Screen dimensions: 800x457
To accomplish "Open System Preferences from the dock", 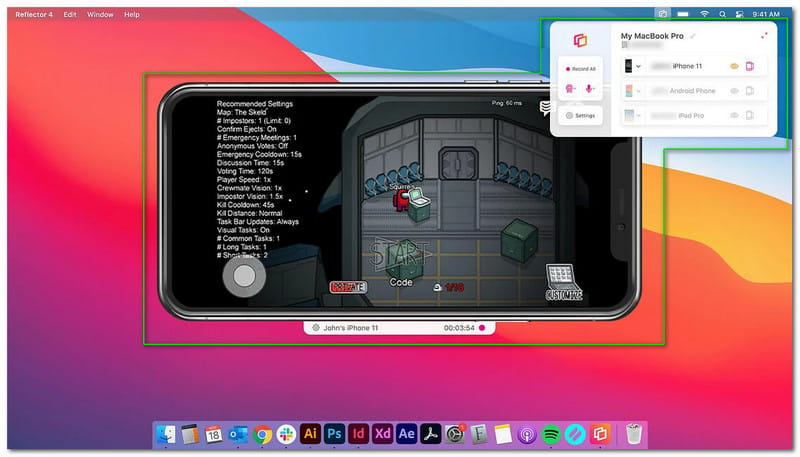I will pos(455,434).
